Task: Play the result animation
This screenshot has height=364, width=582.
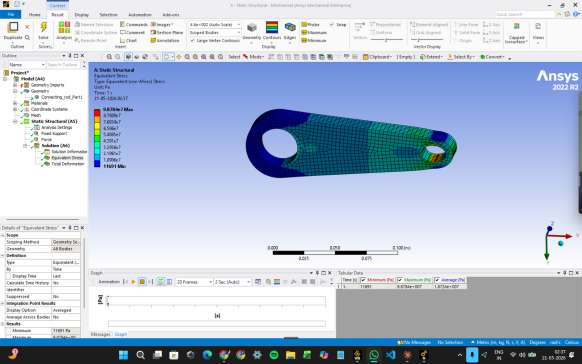Action: pos(134,282)
